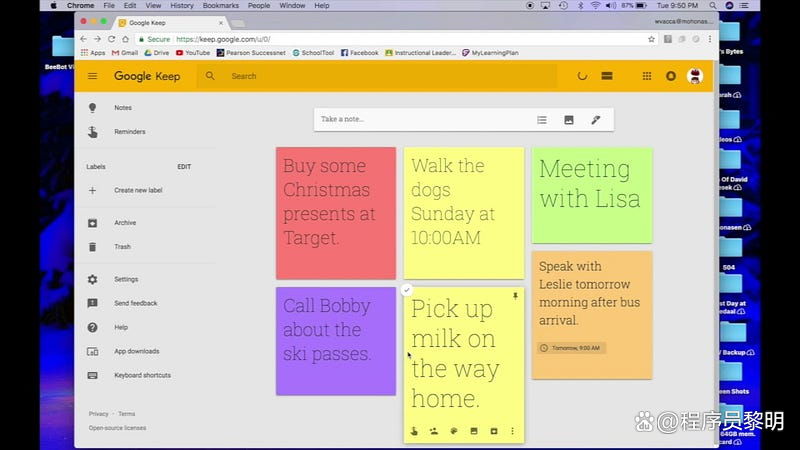Screen dimensions: 800x450
Task: Open the Bookmarks menu
Action: coord(220,6)
